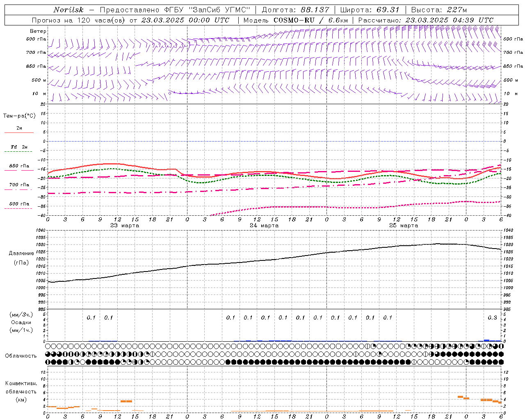Image resolution: width=525 pixels, height=420 pixels.
Task: Click the "Высота: 227м" header field
Action: tap(439, 10)
